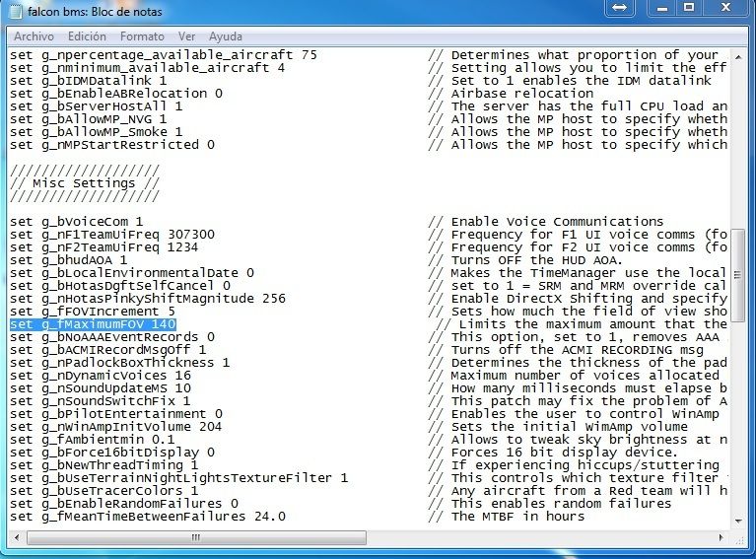Open the Archivo menu
Viewport: 756px width, 559px height.
34,36
